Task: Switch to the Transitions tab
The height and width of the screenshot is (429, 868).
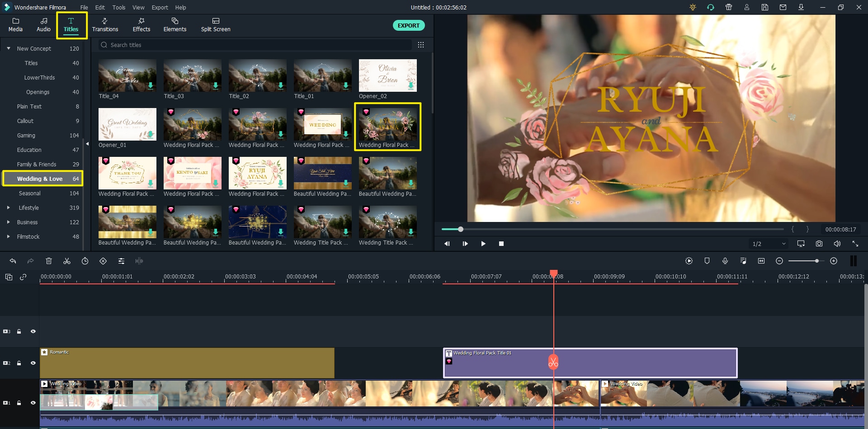Action: point(105,25)
